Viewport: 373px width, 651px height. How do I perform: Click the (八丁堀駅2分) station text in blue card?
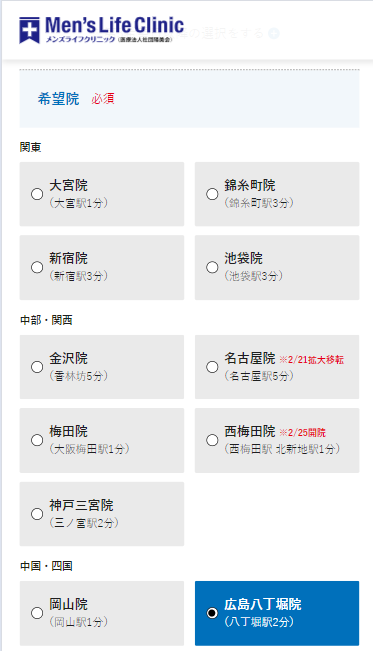pyautogui.click(x=259, y=622)
